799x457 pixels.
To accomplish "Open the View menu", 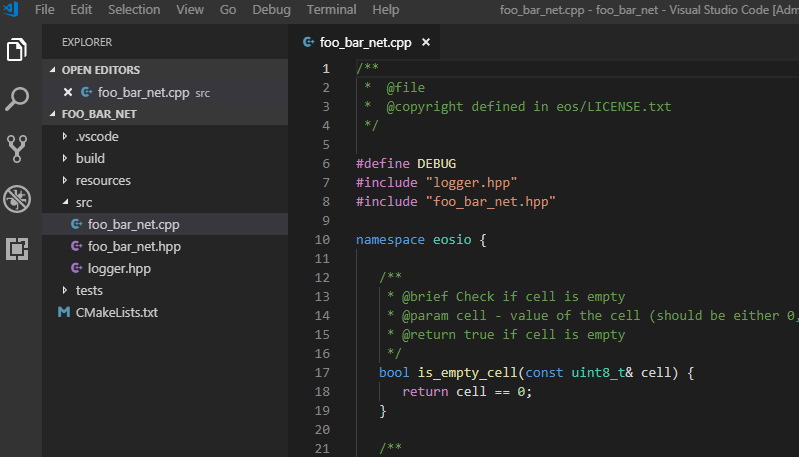I will point(190,10).
